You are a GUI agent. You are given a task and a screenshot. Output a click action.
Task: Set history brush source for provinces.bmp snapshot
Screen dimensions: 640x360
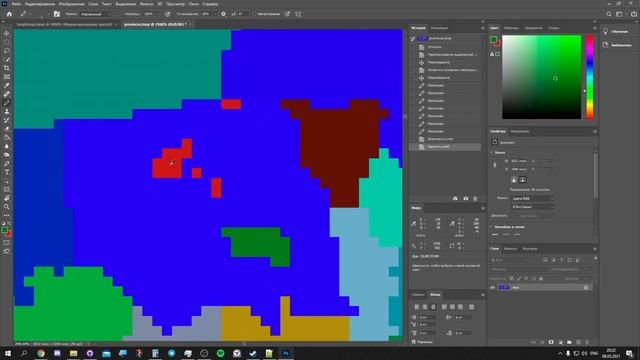click(x=413, y=38)
